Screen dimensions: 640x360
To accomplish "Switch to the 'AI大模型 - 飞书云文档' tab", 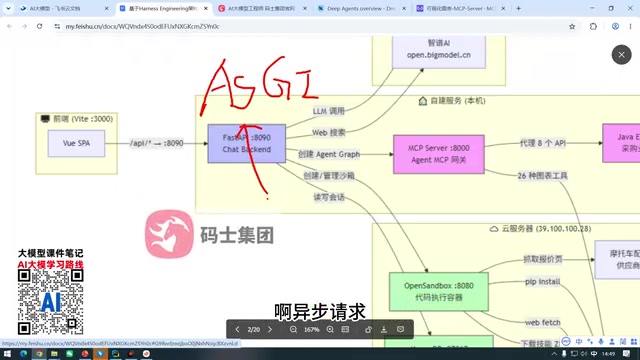I will pos(64,8).
